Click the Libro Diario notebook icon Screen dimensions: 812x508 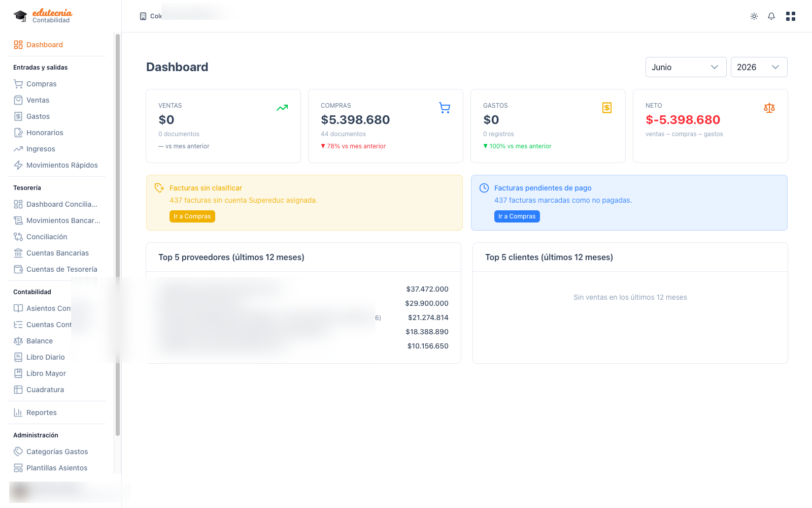(18, 357)
